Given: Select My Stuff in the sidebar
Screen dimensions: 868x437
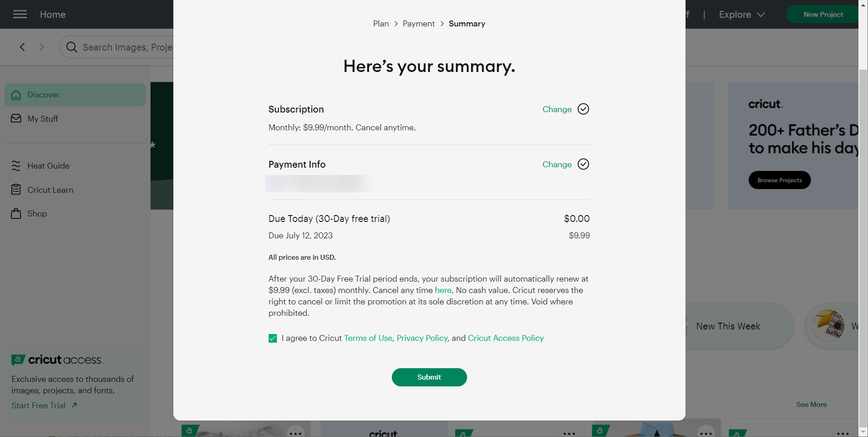Looking at the screenshot, I should (x=42, y=118).
